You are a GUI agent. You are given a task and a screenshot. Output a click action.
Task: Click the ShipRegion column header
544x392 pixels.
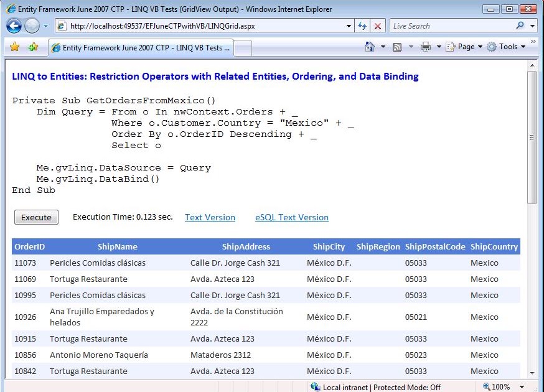[x=378, y=246]
